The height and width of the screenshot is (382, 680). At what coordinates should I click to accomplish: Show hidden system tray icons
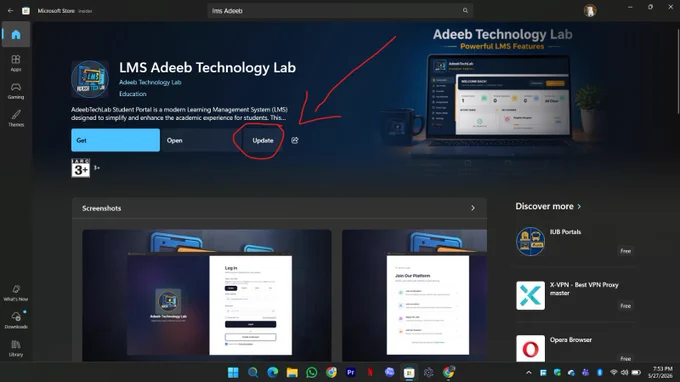click(x=529, y=372)
